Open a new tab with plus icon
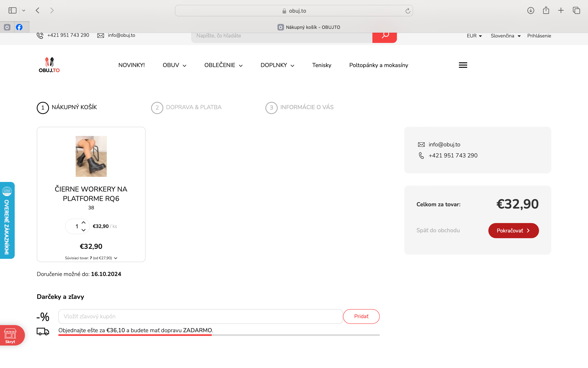The width and height of the screenshot is (588, 368). pos(561,10)
